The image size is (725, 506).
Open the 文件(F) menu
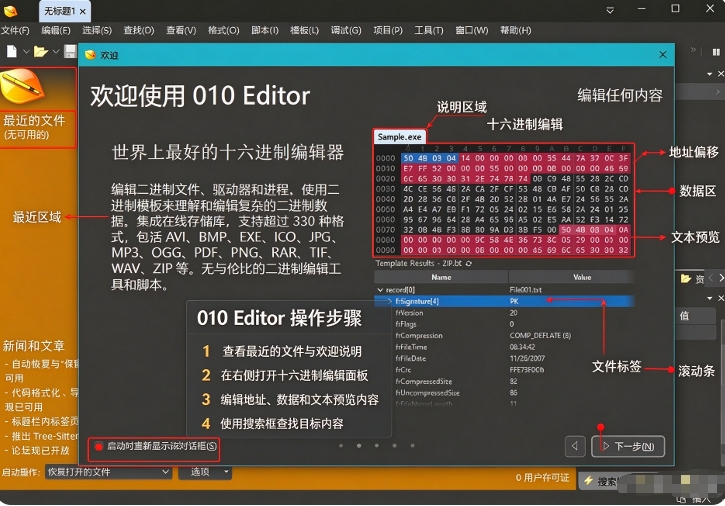(15, 31)
